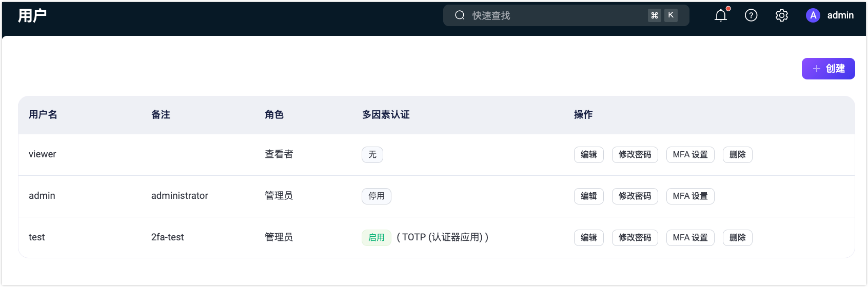
Task: Change password for admin user
Action: pyautogui.click(x=635, y=196)
